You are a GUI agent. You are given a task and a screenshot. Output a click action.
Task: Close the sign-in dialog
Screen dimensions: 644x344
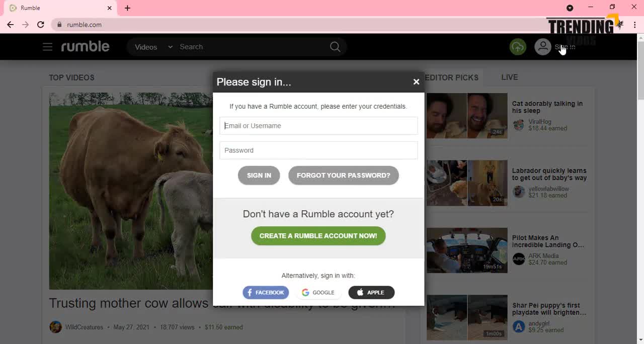pyautogui.click(x=416, y=81)
